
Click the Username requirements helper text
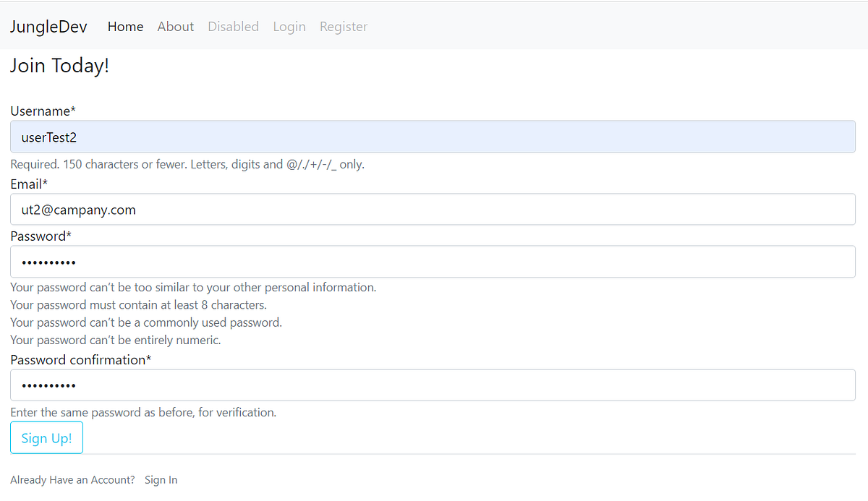click(187, 164)
